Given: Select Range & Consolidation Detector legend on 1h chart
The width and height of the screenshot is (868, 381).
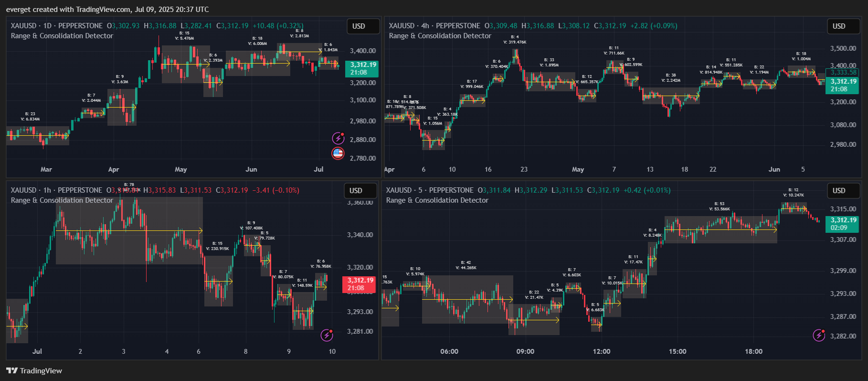Looking at the screenshot, I should click(62, 200).
